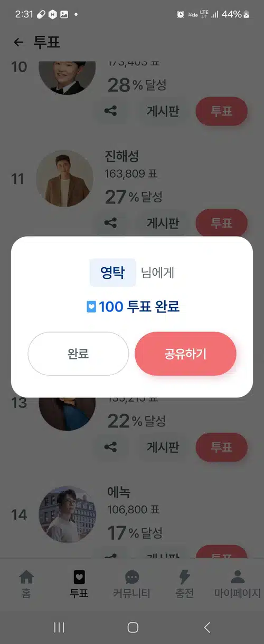Screen dimensions: 264x644
Task: Tap the Android recent apps button
Action: click(59, 627)
